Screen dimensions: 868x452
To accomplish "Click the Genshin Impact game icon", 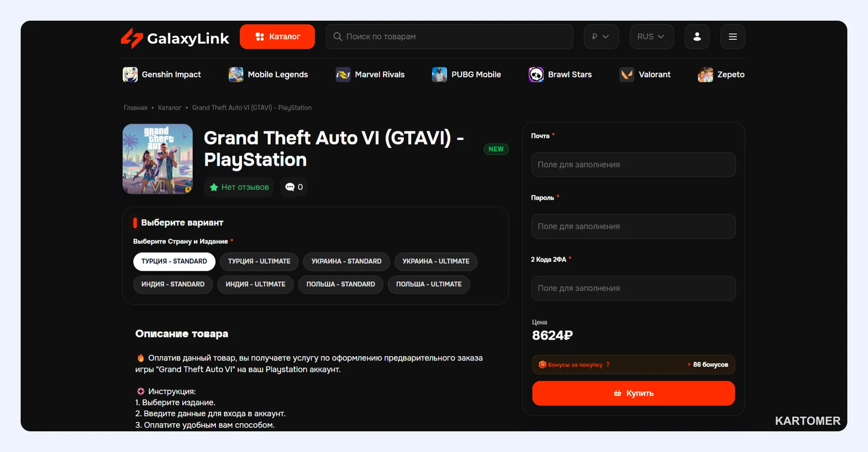I will (x=130, y=75).
